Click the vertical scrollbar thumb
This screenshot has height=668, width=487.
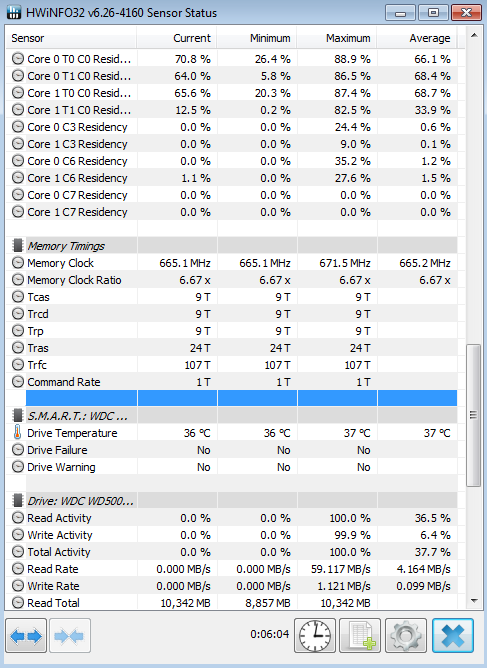pyautogui.click(x=473, y=415)
